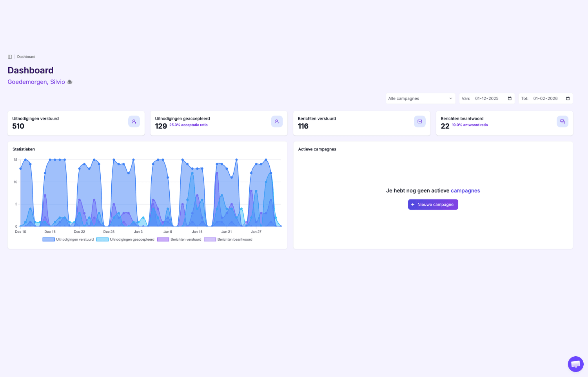
Task: Open the Tot date calendar picker icon
Action: tap(568, 98)
